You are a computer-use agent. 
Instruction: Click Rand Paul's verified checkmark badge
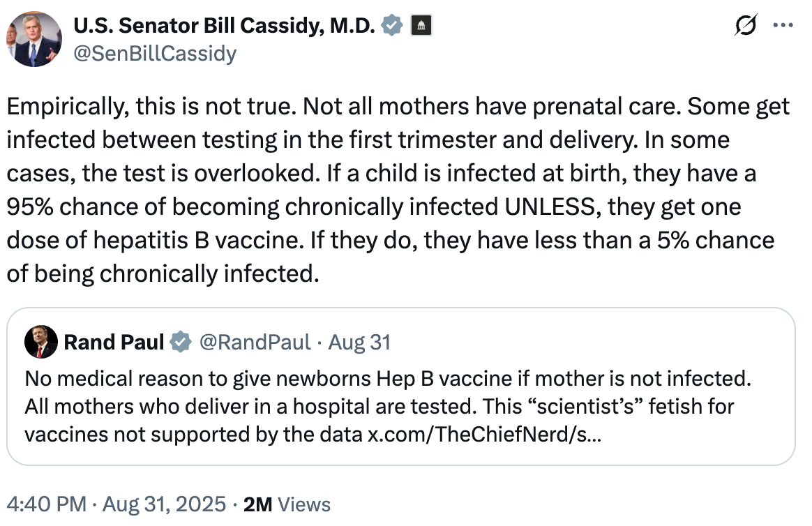click(182, 342)
